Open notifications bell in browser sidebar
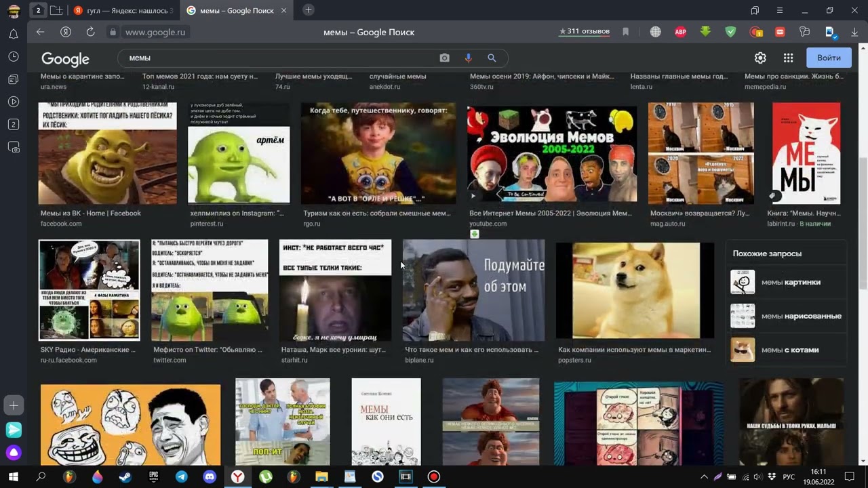This screenshot has height=488, width=868. coord(14,34)
